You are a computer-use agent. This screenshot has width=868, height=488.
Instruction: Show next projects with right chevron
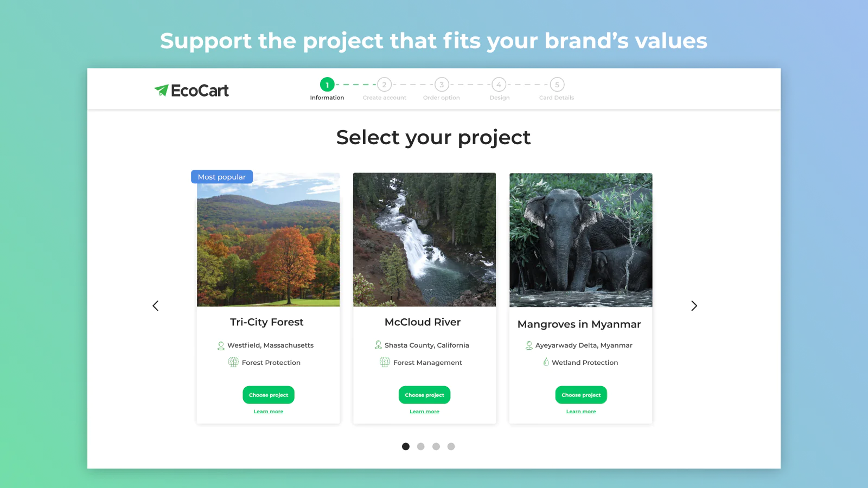coord(694,306)
